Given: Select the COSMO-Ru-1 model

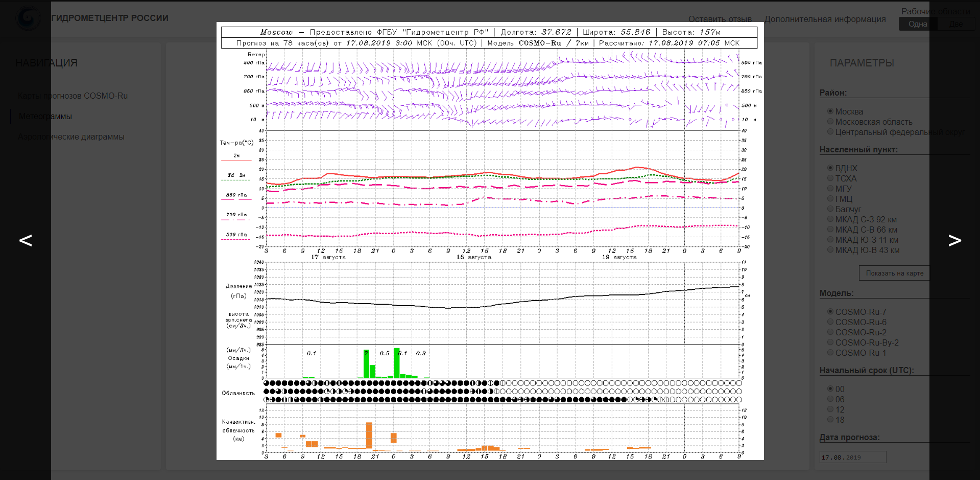Looking at the screenshot, I should tap(830, 352).
